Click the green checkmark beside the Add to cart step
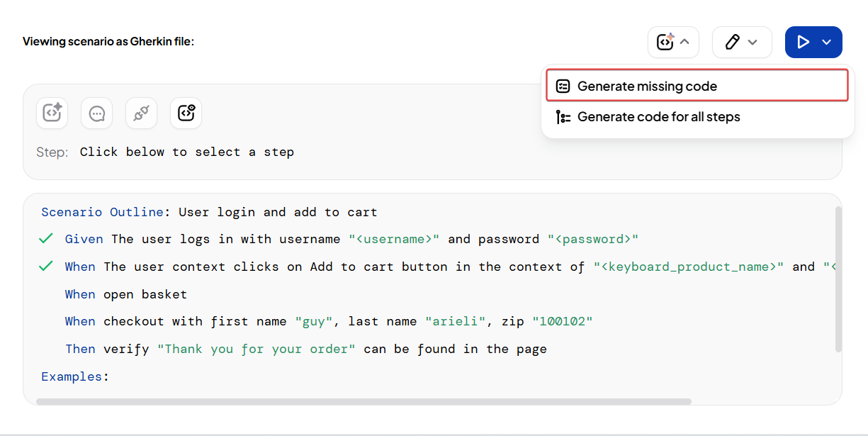 click(46, 267)
